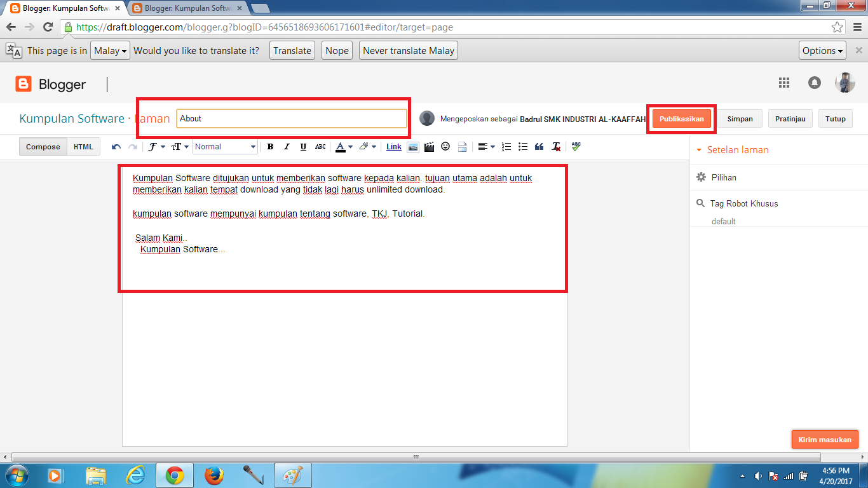This screenshot has height=488, width=868.
Task: Click the redo arrow icon
Action: click(133, 147)
